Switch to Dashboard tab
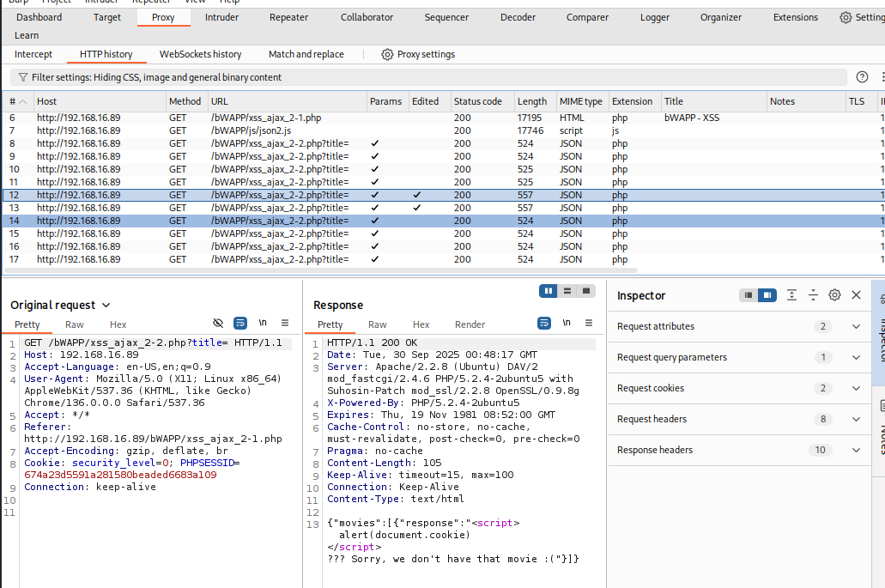885x588 pixels. click(x=39, y=17)
